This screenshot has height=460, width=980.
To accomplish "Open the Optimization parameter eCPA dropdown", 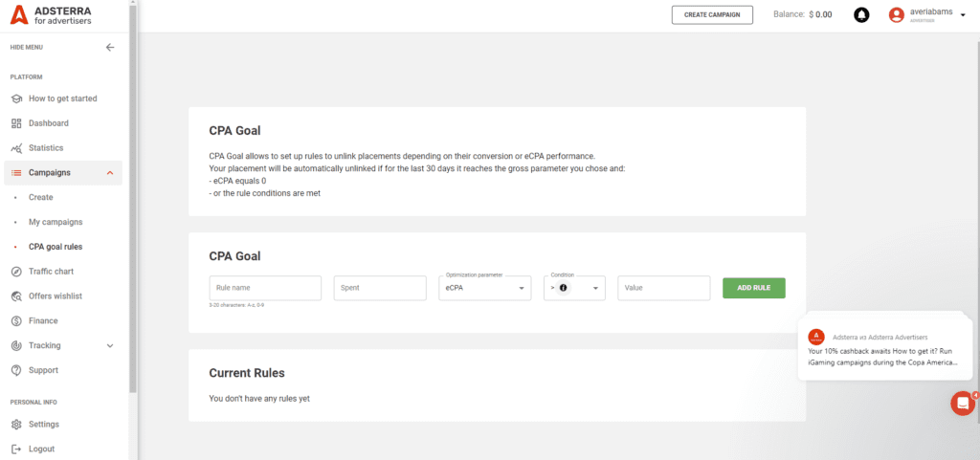I will 485,289.
